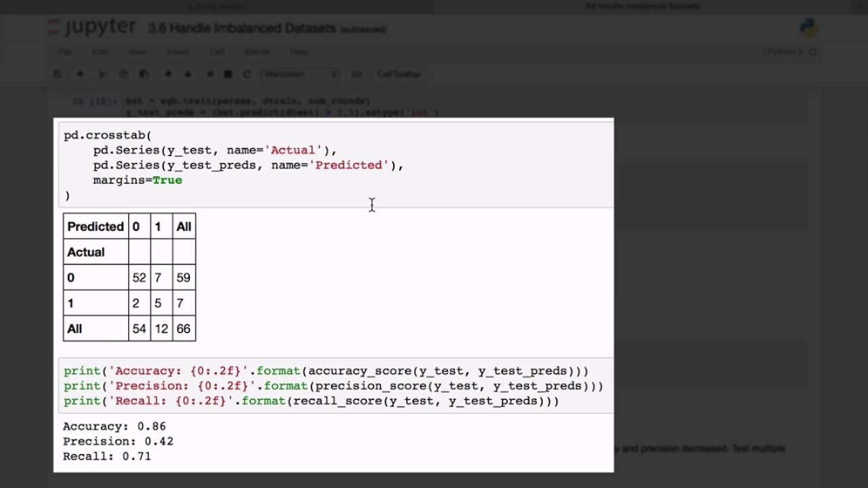Open the Kernel menu
Image resolution: width=868 pixels, height=488 pixels.
pyautogui.click(x=257, y=52)
